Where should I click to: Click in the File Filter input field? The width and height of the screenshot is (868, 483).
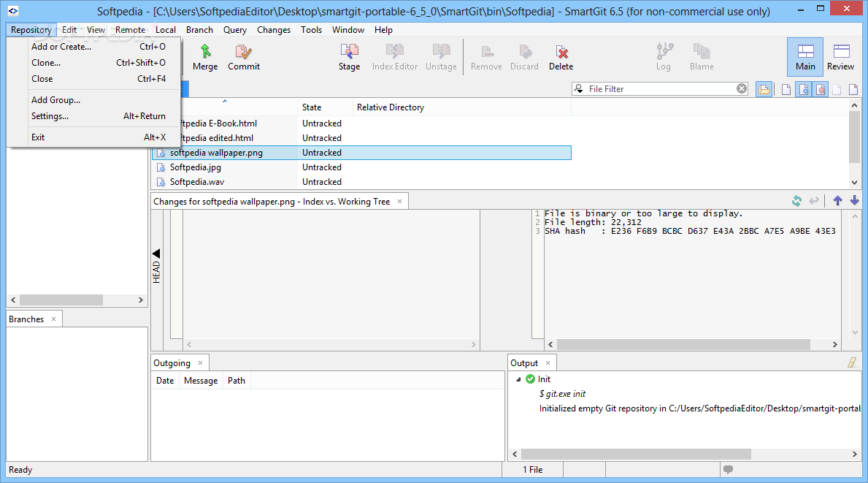(x=660, y=88)
